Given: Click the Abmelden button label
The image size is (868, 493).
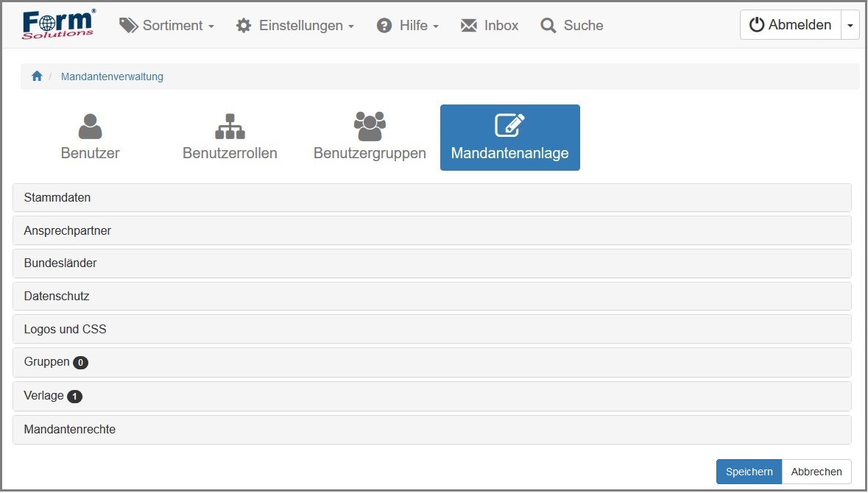Looking at the screenshot, I should point(800,25).
